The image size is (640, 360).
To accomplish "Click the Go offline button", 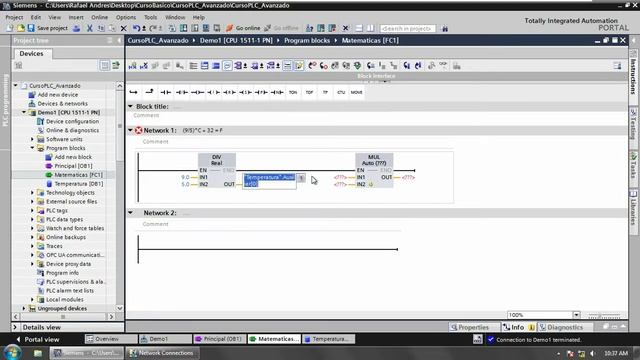I will [x=282, y=28].
